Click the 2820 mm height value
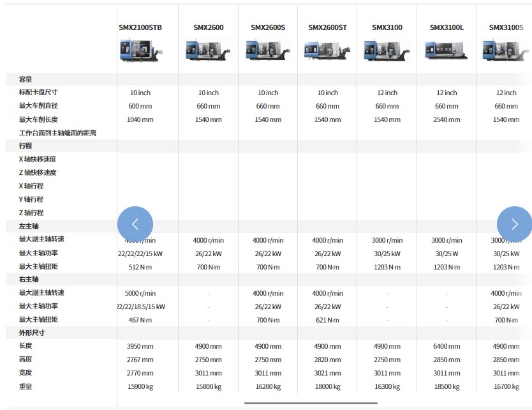This screenshot has height=410, width=532. click(327, 360)
